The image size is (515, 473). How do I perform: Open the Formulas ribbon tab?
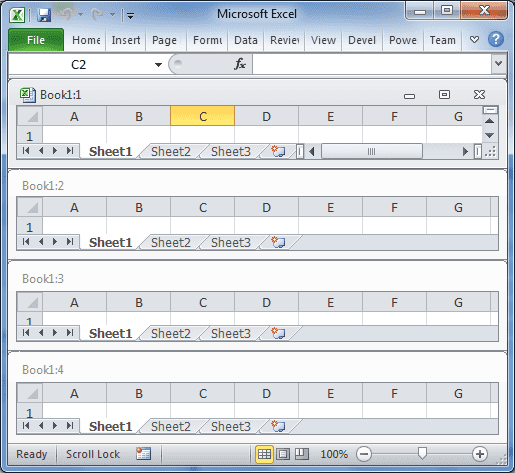coord(207,40)
